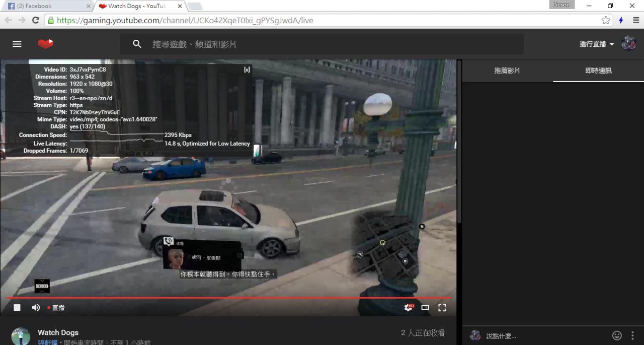Click the Watch Dogs video title
The image size is (644, 345).
pos(58,332)
